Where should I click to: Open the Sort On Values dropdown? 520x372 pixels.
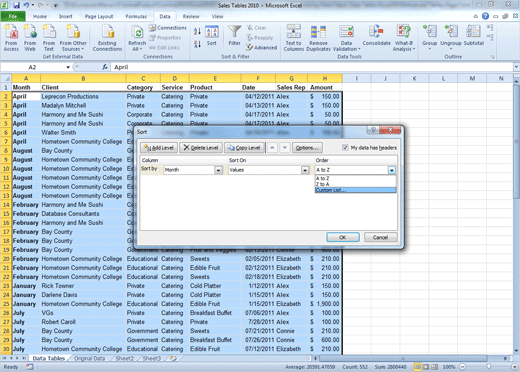pos(305,170)
